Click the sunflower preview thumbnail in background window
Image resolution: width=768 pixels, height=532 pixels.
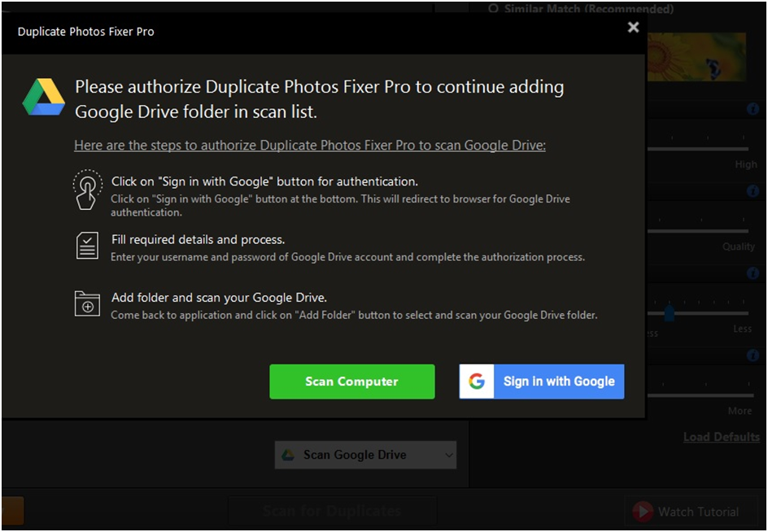696,57
